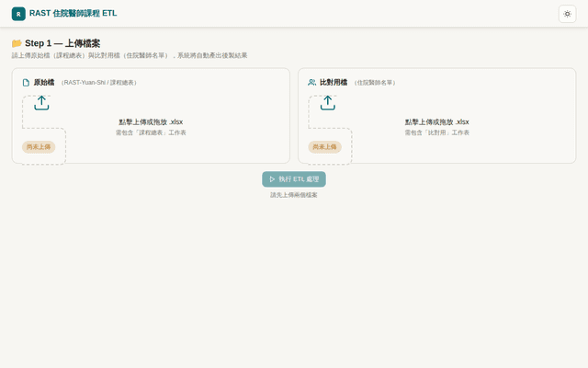Click 點擊上傳或拖放 .xlsx text in 原始檔 card
588x368 pixels.
(151, 122)
